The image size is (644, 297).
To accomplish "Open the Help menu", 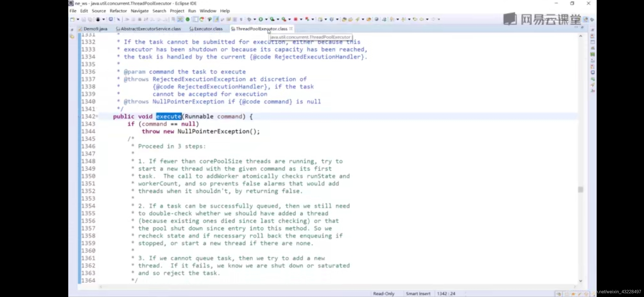I will (x=225, y=11).
